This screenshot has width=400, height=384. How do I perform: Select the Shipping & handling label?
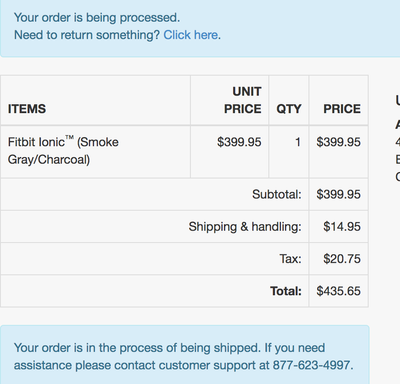[245, 227]
